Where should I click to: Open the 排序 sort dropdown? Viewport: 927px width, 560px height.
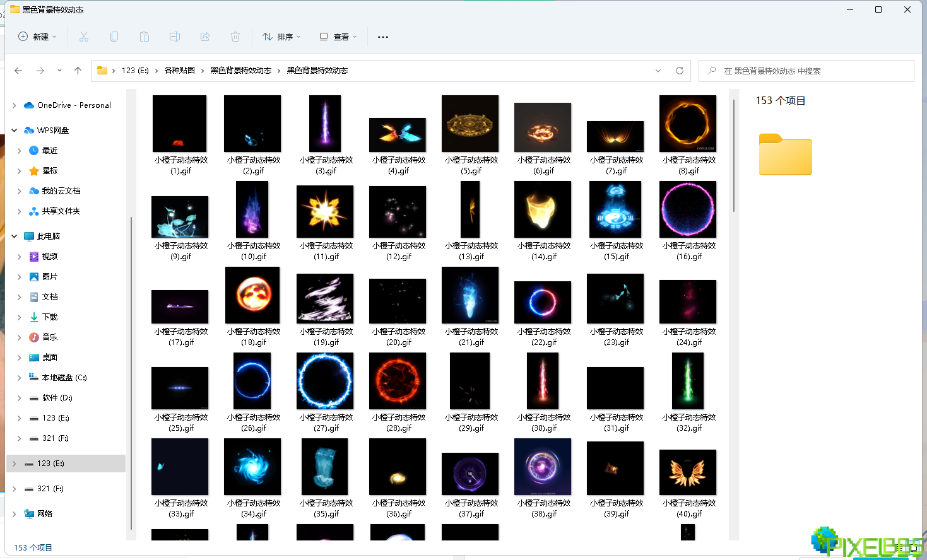[281, 37]
